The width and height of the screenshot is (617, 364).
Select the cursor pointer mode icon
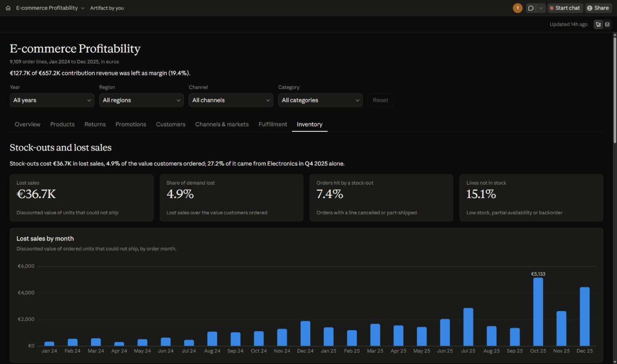[x=598, y=24]
